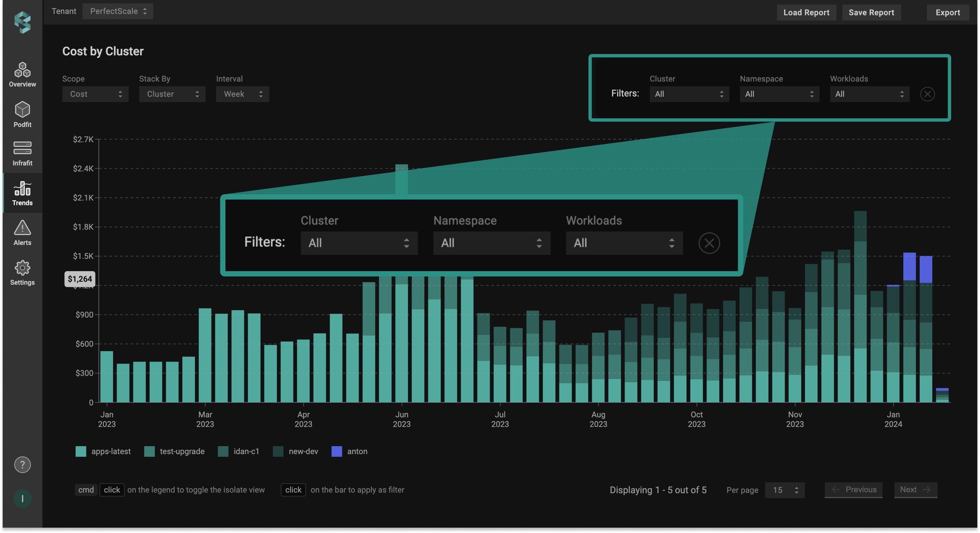Image resolution: width=980 pixels, height=533 pixels.
Task: Click the Load Report button
Action: point(806,12)
